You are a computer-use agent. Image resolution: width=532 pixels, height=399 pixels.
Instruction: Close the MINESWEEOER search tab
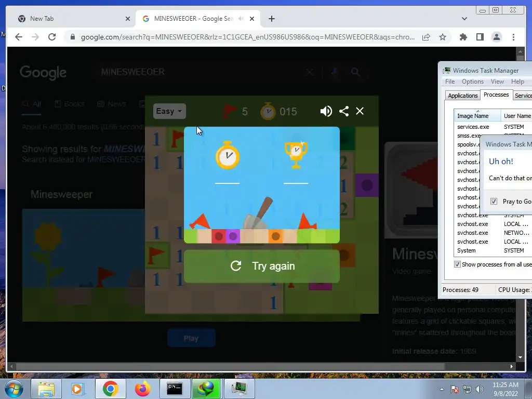pos(252,19)
